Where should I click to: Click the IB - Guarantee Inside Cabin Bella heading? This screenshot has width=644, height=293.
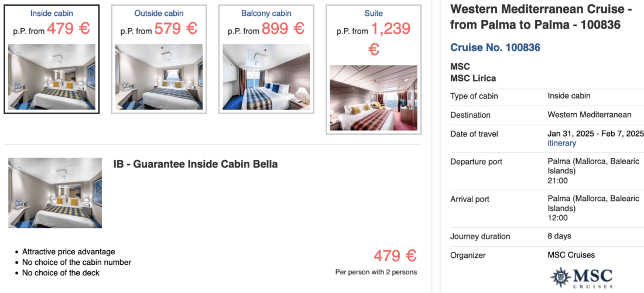[x=196, y=164]
